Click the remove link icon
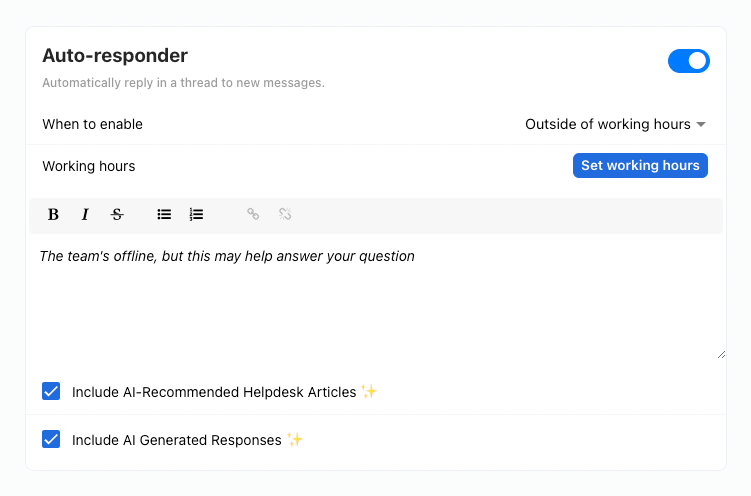Image resolution: width=751 pixels, height=496 pixels. point(285,214)
